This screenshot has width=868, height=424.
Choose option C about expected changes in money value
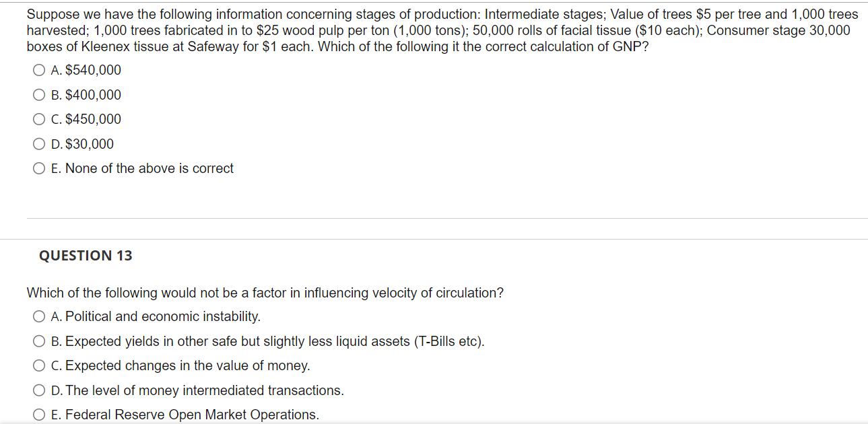point(38,365)
